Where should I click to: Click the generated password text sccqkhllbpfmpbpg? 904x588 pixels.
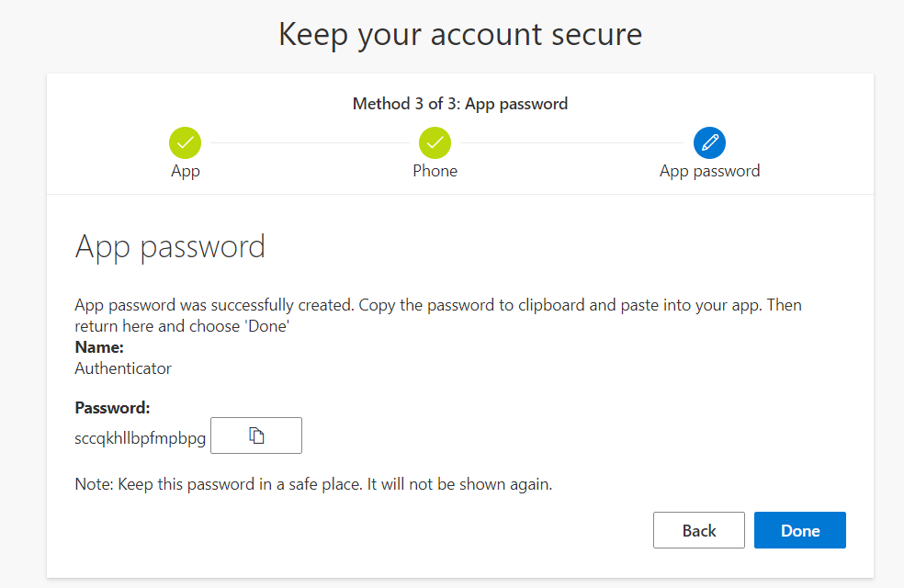[140, 438]
